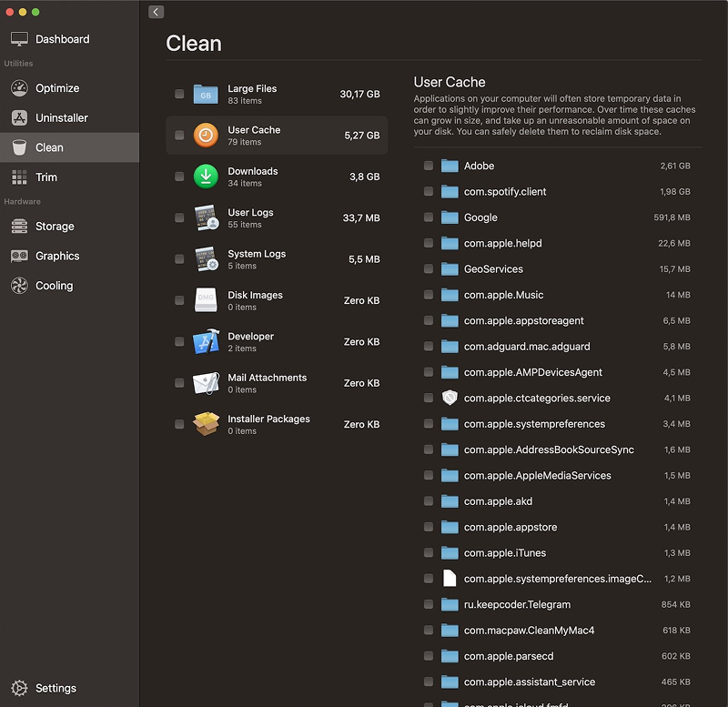The height and width of the screenshot is (707, 728).
Task: Go to Storage section
Action: click(x=70, y=226)
